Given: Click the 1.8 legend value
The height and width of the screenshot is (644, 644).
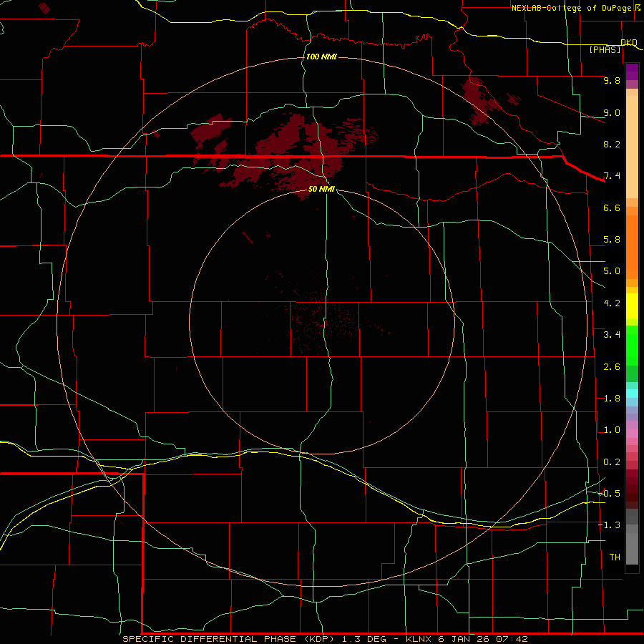Looking at the screenshot, I should coord(612,399).
